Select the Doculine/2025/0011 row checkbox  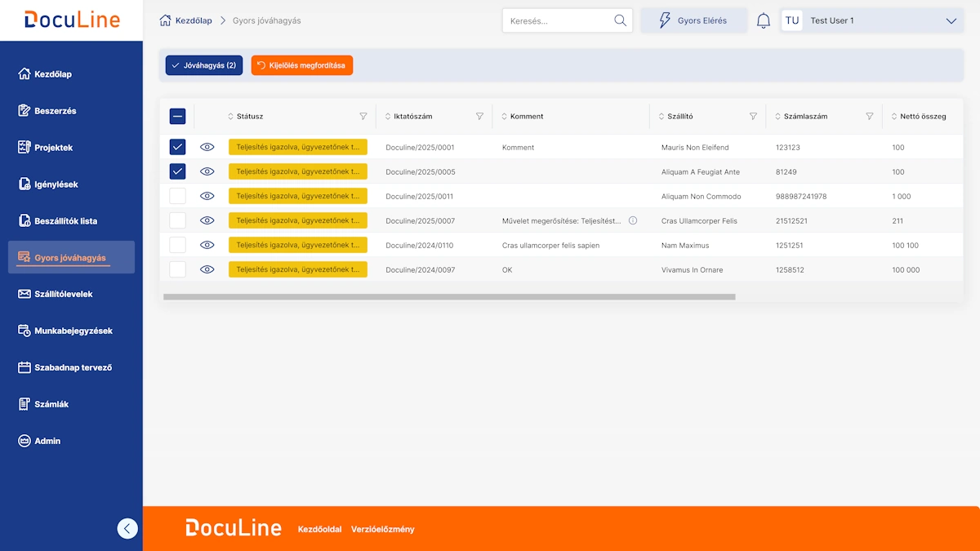178,197
